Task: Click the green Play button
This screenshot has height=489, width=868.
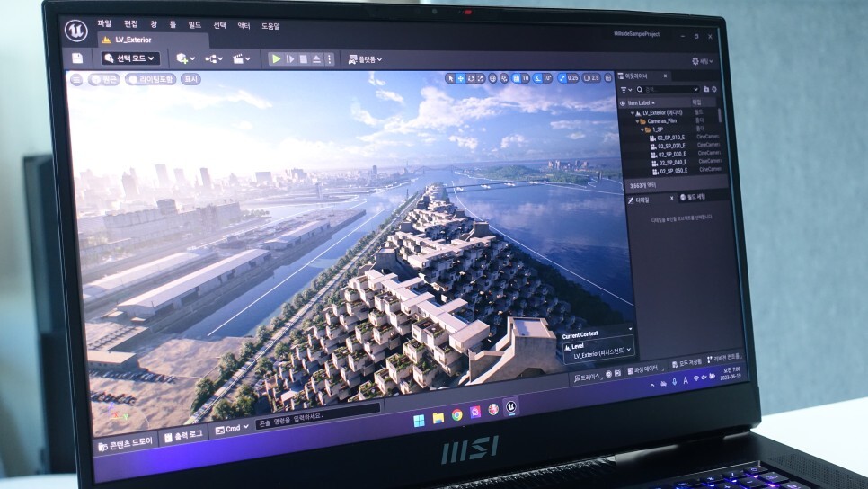Action: pyautogui.click(x=276, y=58)
